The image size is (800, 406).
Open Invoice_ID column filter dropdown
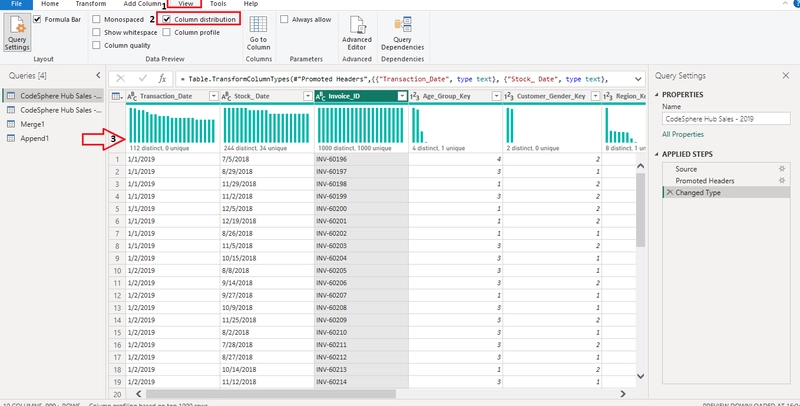[x=402, y=96]
